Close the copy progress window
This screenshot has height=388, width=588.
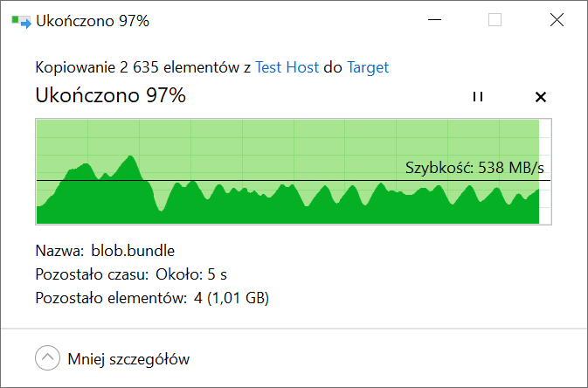[x=557, y=20]
